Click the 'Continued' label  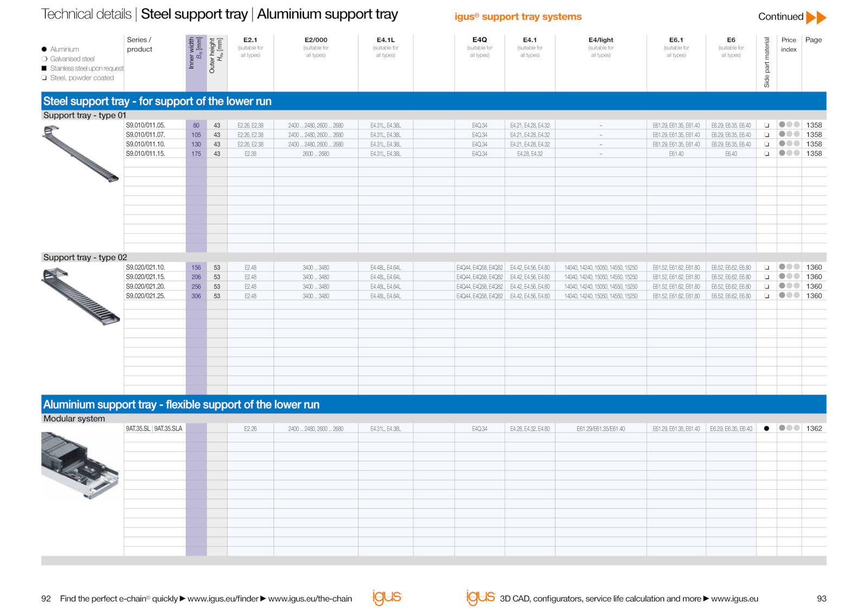tap(781, 17)
